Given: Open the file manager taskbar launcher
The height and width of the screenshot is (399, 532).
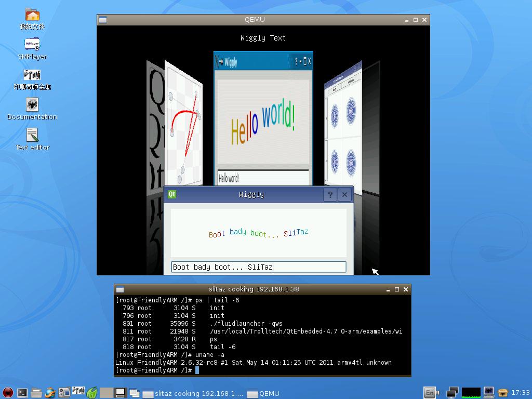Looking at the screenshot, I should pos(36,393).
